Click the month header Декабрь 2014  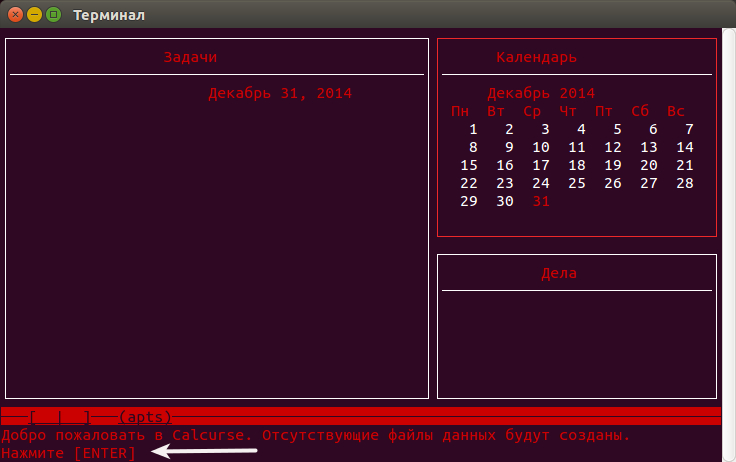(x=541, y=93)
